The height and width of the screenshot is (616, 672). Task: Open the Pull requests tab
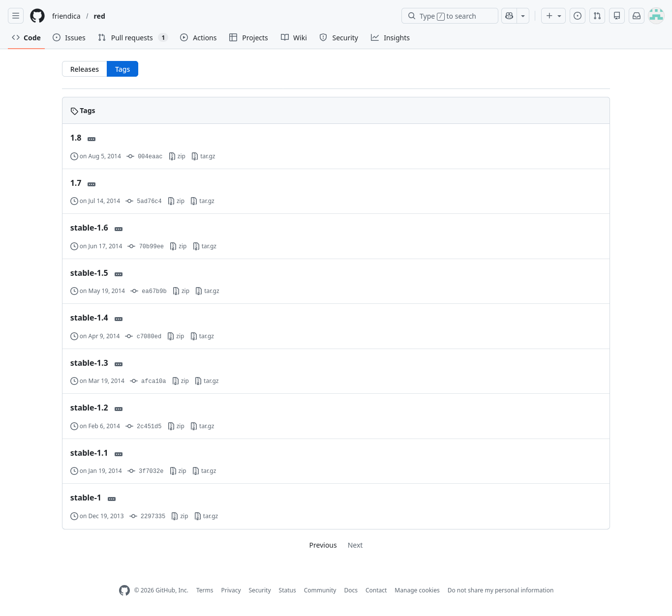click(132, 38)
